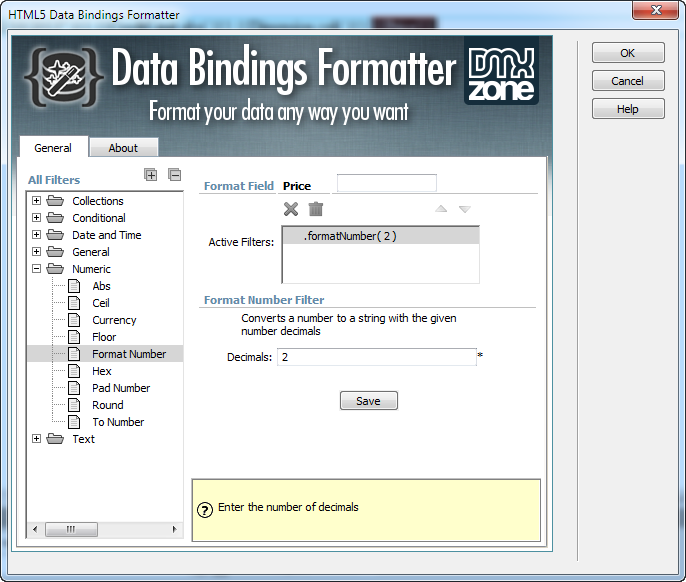Select the Round filter
The width and height of the screenshot is (686, 582).
[108, 405]
